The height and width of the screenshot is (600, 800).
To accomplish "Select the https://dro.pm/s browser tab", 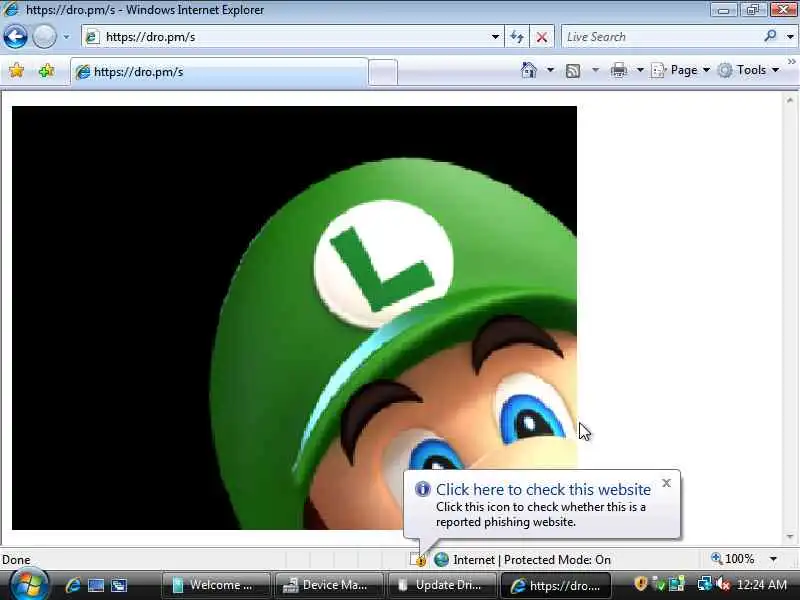I will coord(219,72).
